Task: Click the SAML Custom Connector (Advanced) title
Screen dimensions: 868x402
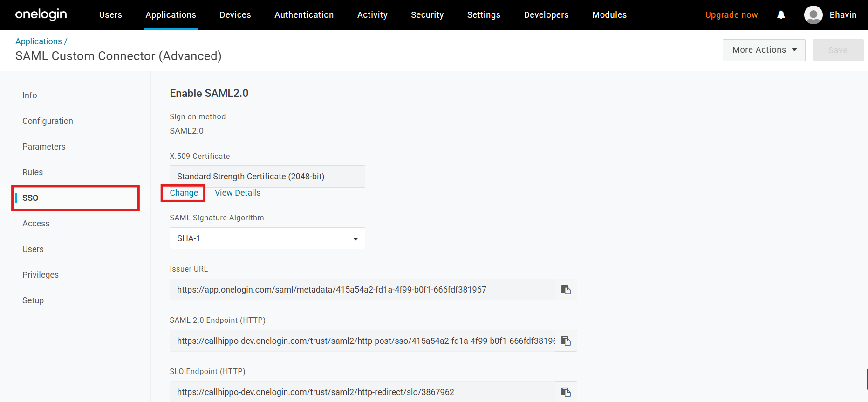Action: [118, 56]
